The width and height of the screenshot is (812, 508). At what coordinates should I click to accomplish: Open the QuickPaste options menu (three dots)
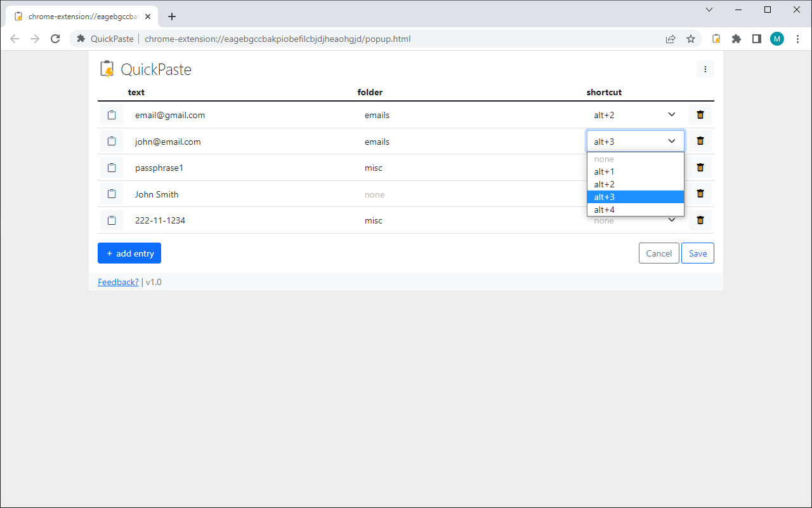coord(705,69)
